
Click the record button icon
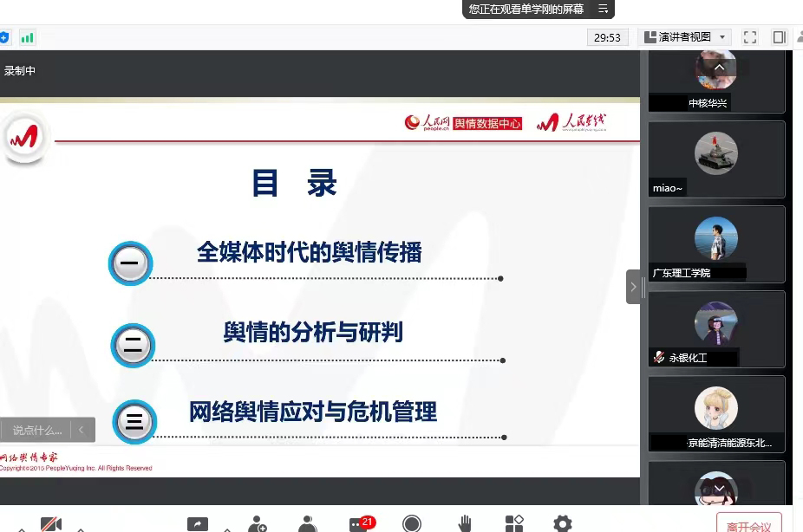coord(412,523)
